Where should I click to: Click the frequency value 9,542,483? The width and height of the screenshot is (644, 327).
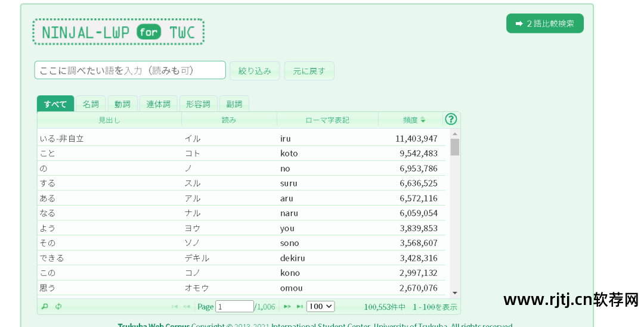419,154
